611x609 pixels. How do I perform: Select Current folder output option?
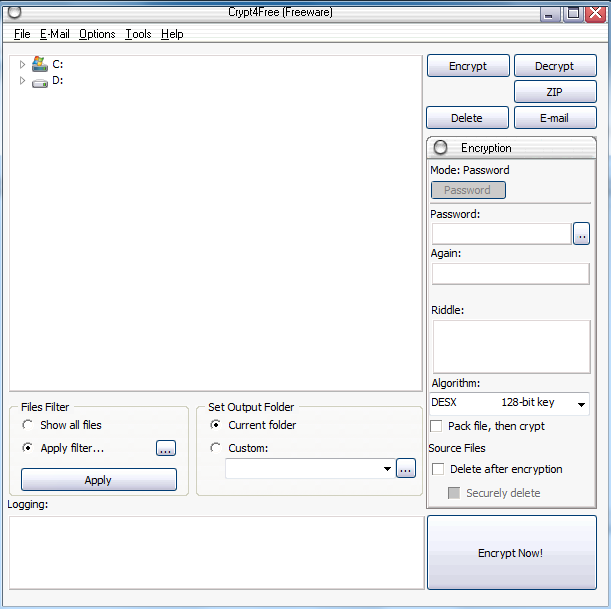coord(215,425)
